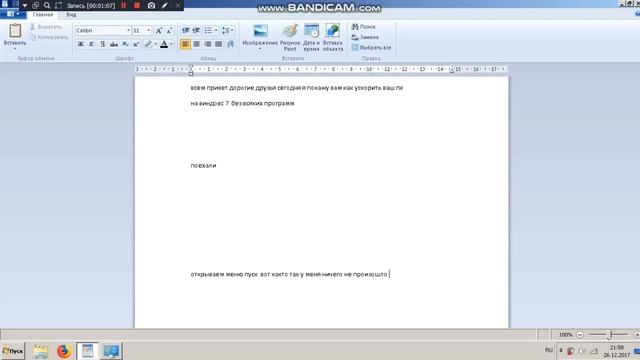This screenshot has height=360, width=640.
Task: Start a bulleted list
Action: click(x=208, y=31)
